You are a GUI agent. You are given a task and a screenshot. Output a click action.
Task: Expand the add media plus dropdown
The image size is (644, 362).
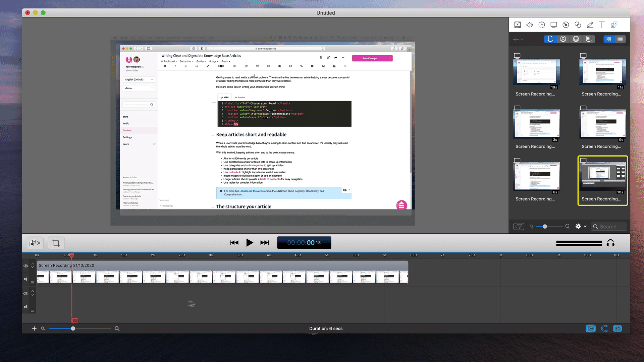point(518,40)
